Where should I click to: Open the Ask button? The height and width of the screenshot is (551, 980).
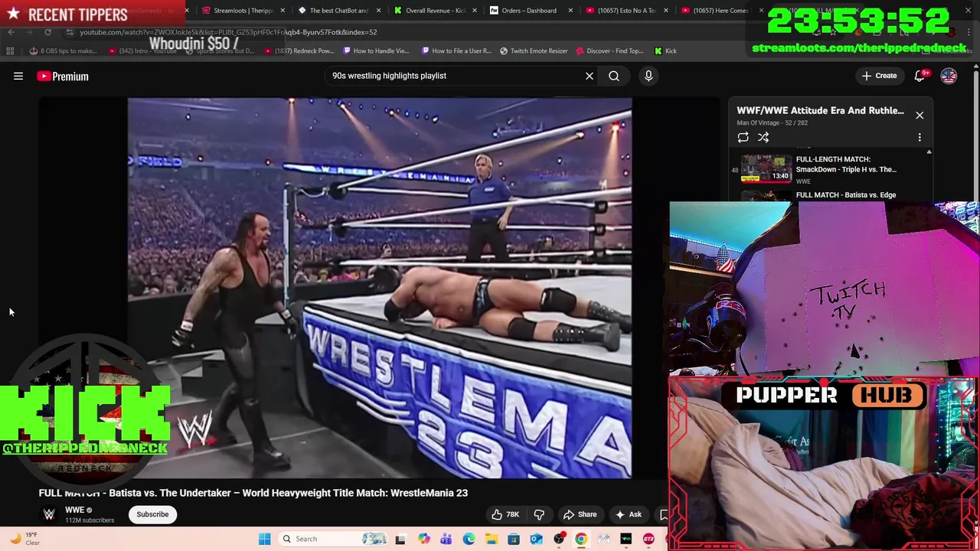pyautogui.click(x=629, y=514)
